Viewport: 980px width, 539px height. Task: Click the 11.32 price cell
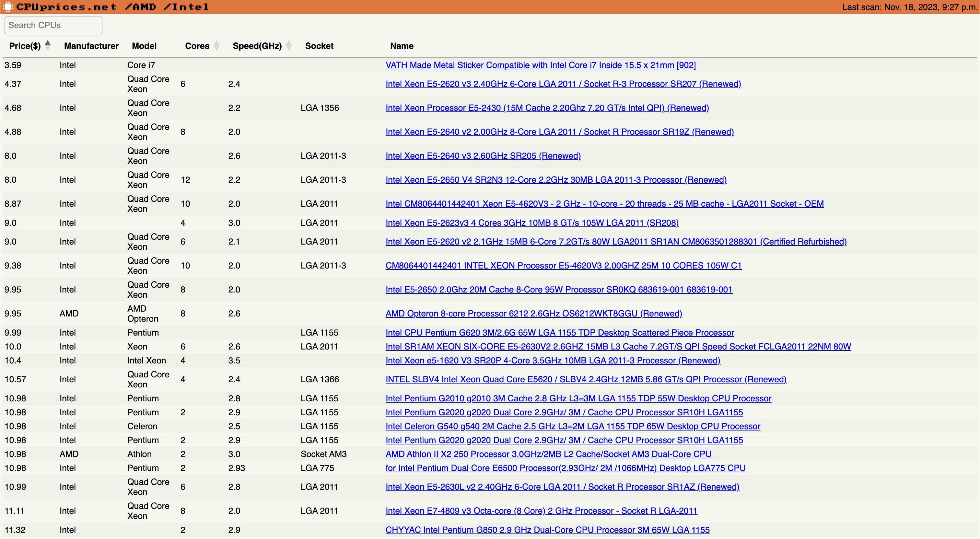click(15, 530)
